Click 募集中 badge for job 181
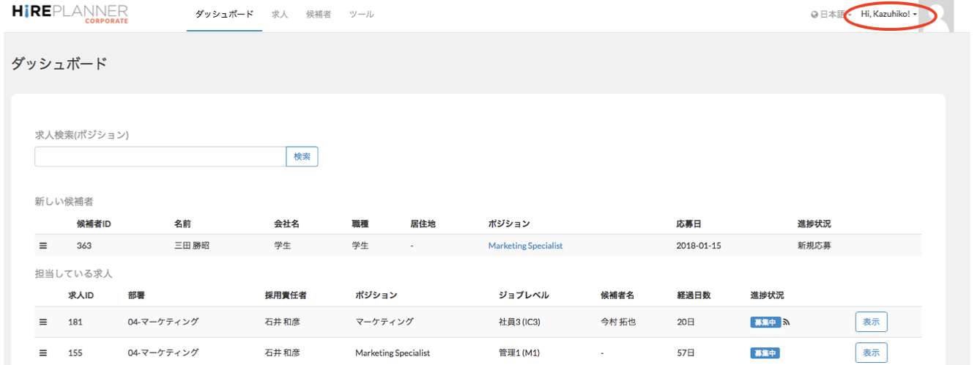Viewport: 980px width, 365px height. click(765, 322)
